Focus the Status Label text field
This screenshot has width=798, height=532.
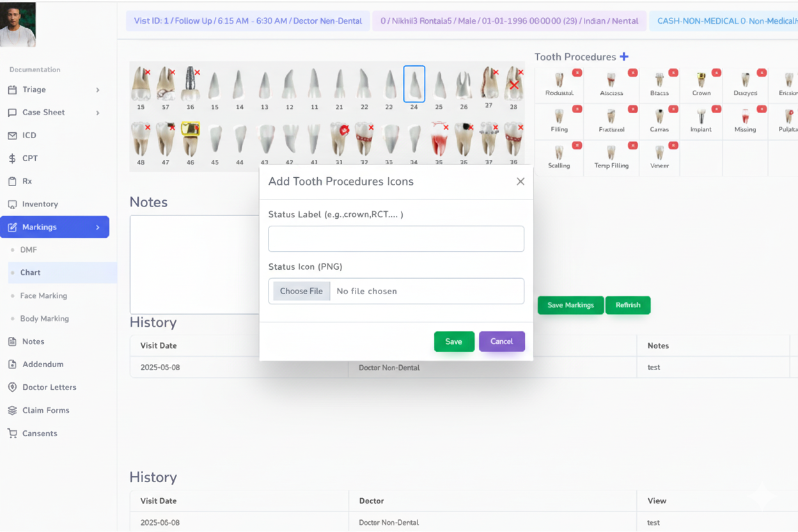396,239
